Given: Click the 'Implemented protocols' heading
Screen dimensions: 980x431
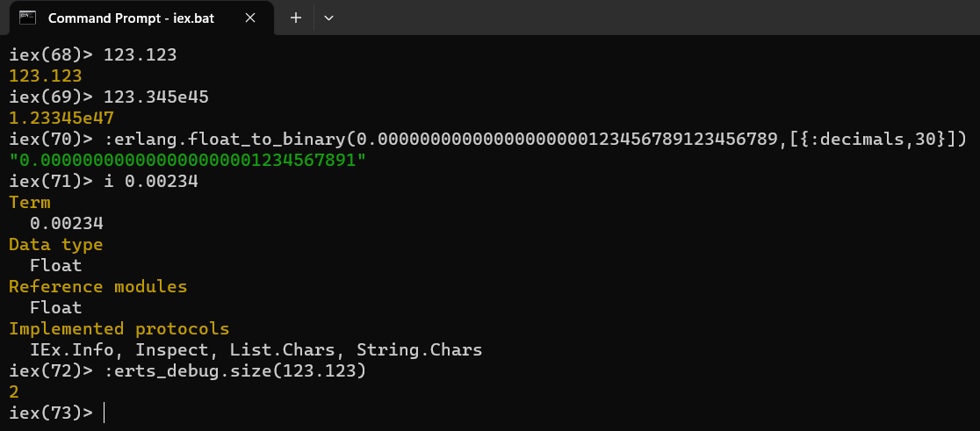Looking at the screenshot, I should (x=119, y=328).
